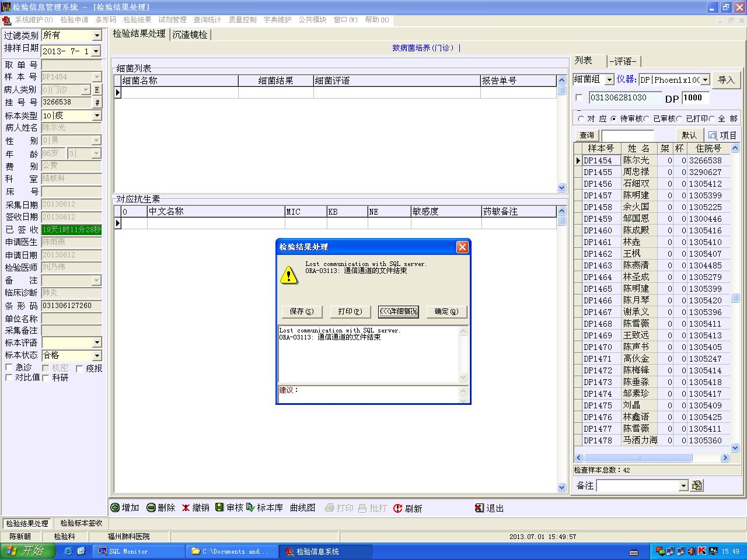Click the 增加 (add) green plus icon

tap(115, 508)
